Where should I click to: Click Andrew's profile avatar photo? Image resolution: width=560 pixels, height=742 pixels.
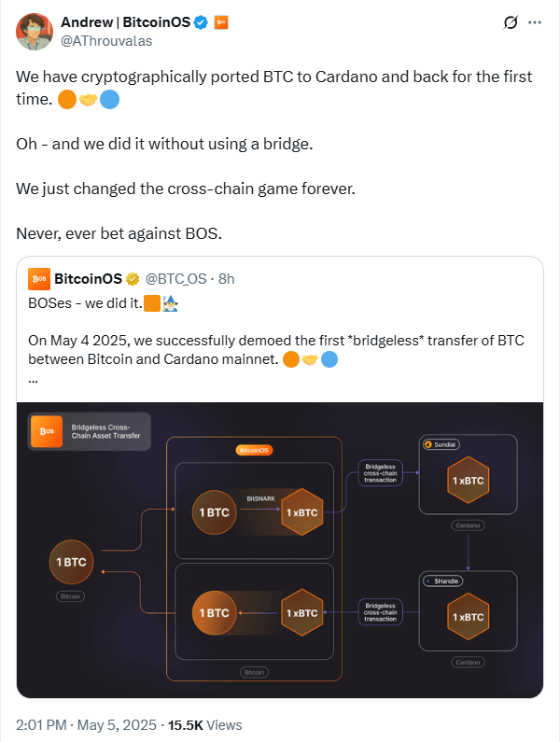34,31
